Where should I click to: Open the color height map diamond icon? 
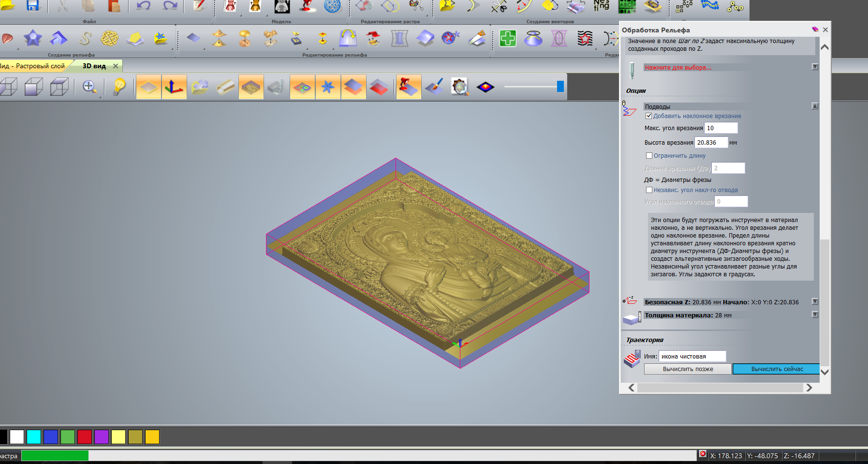click(x=485, y=87)
